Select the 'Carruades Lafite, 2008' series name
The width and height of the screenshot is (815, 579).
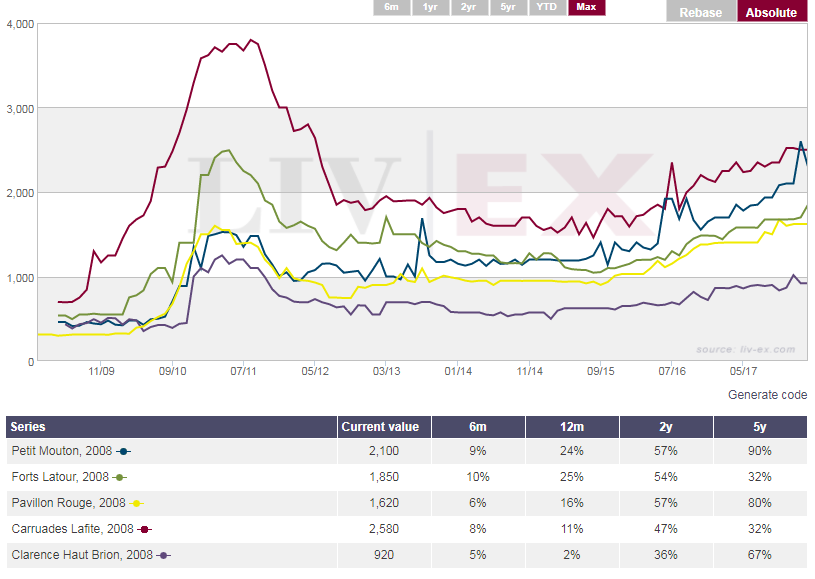coord(73,529)
